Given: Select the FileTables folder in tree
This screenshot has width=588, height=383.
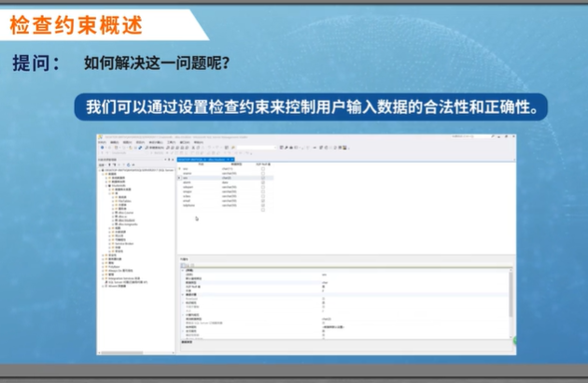Looking at the screenshot, I should [x=124, y=201].
